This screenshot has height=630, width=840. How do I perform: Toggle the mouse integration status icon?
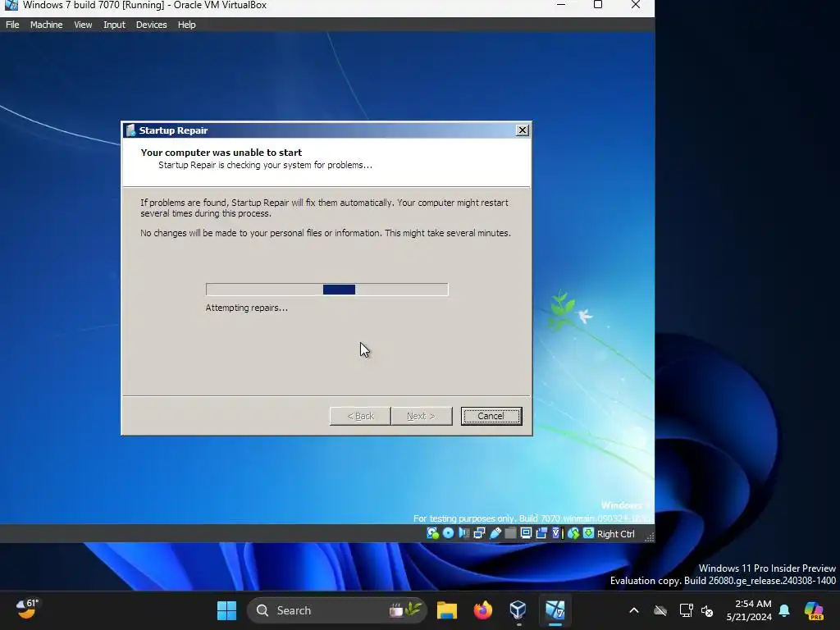coord(573,533)
